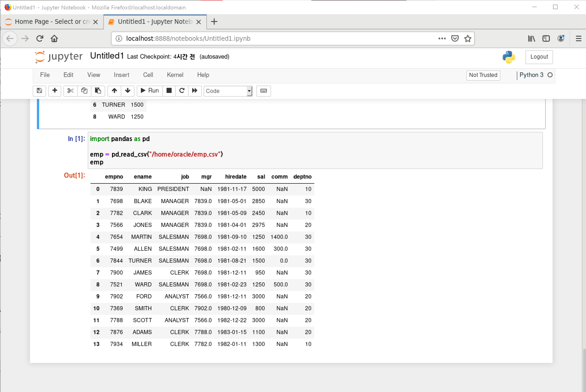Toggle Firefox sidebar view

point(546,38)
